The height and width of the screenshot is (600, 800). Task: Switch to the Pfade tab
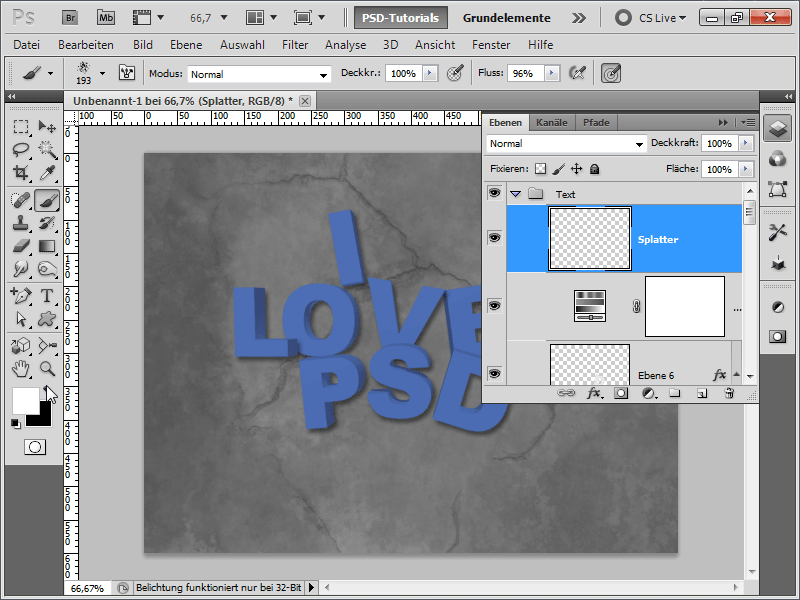coord(596,122)
